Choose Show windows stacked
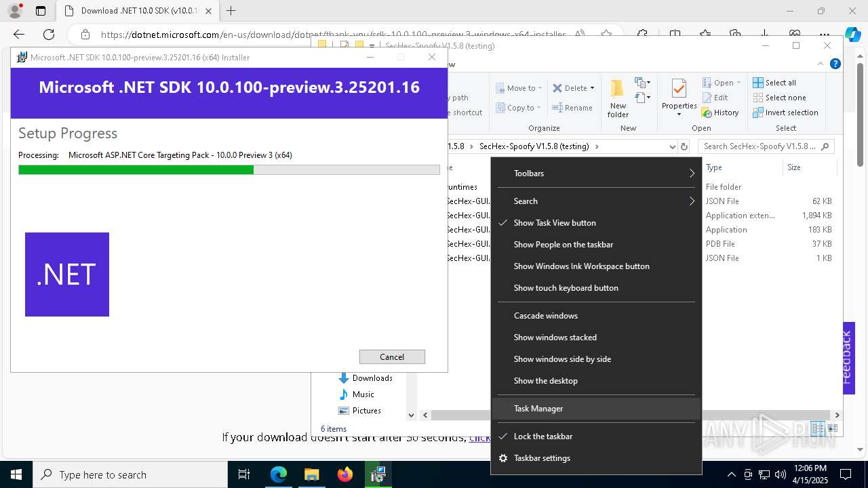 597,338
